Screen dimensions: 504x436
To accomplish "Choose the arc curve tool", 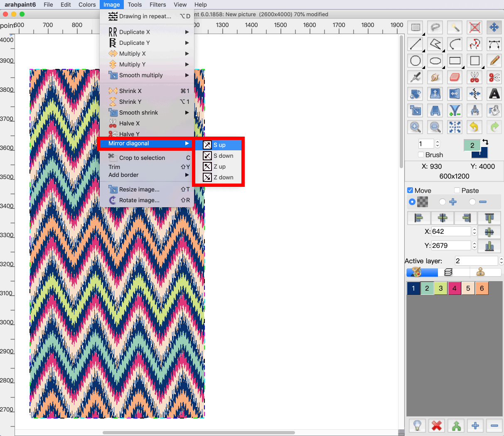I will pos(455,44).
